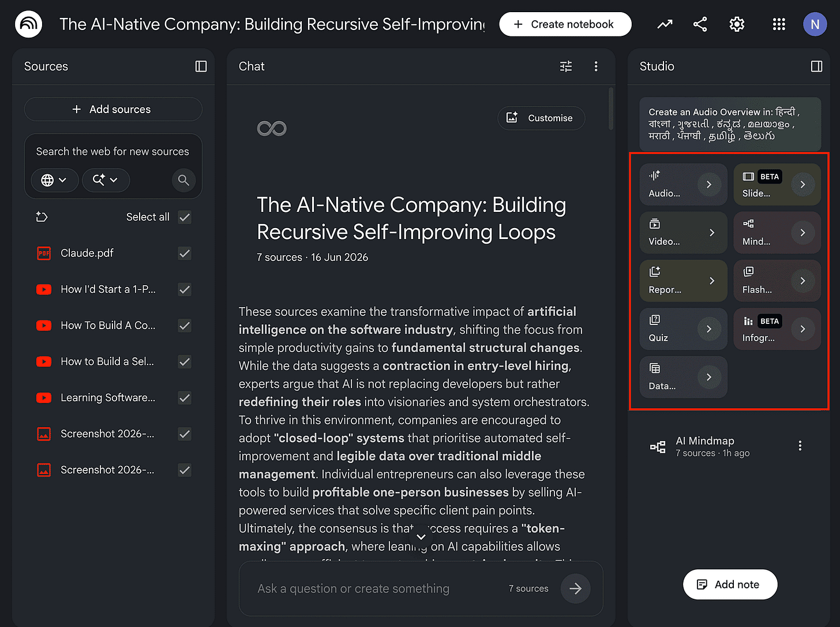Click the chat panel vertical scrollbar

[x=611, y=109]
